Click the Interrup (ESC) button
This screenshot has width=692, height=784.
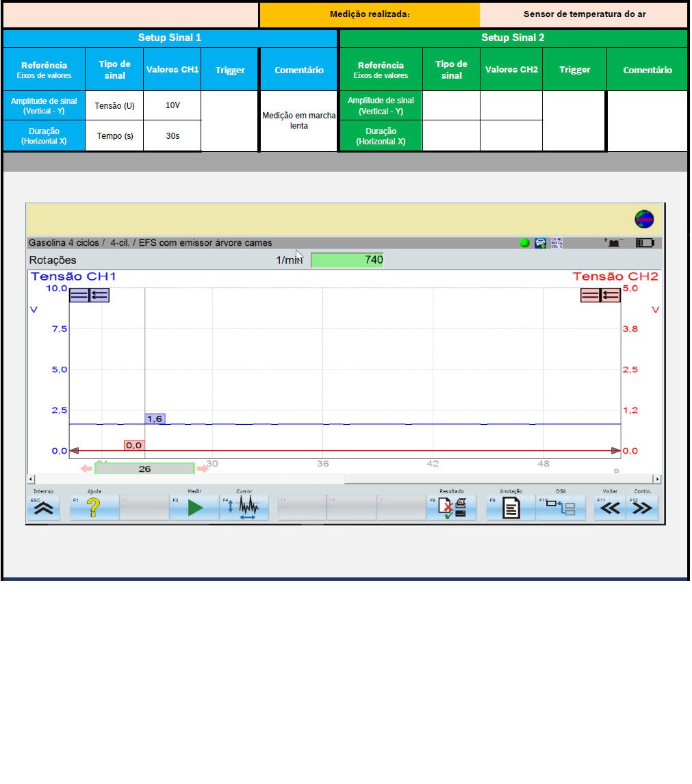click(x=43, y=508)
